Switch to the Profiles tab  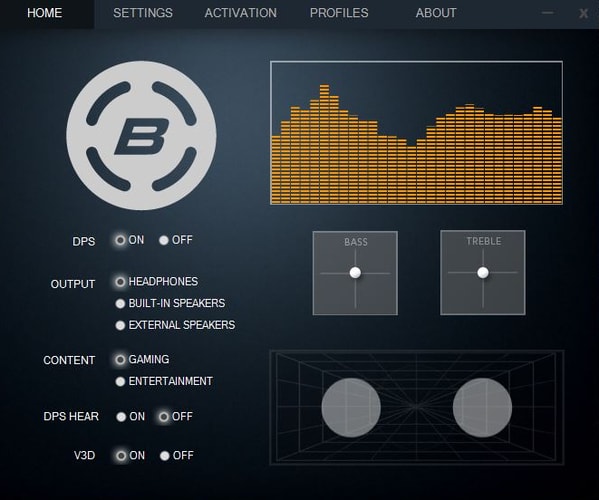pos(339,13)
